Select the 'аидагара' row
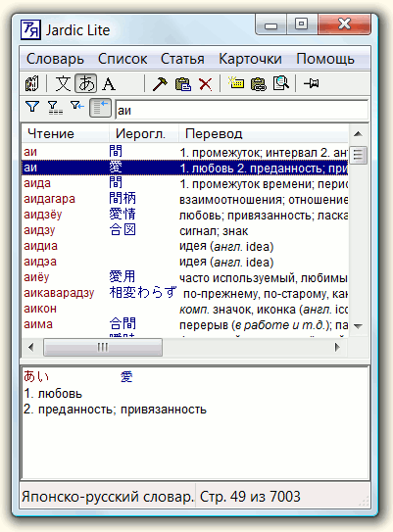 pyautogui.click(x=185, y=199)
